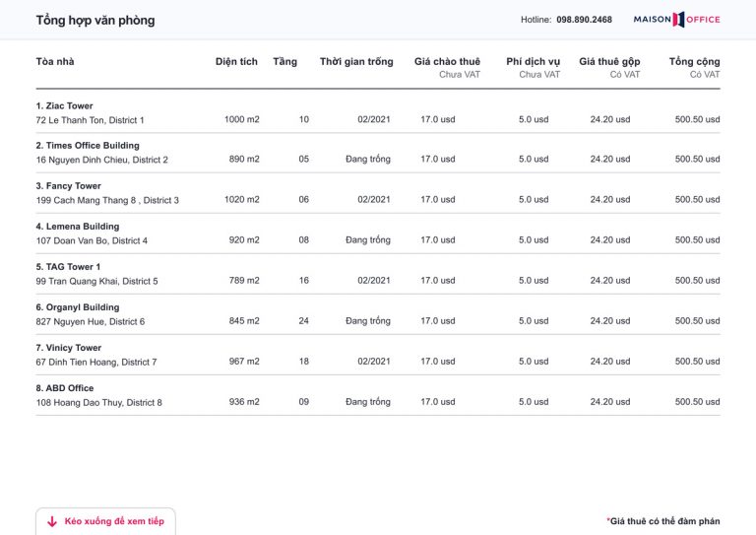This screenshot has height=535, width=756.
Task: Select the 'Giá chào thuê' header
Action: pos(447,62)
